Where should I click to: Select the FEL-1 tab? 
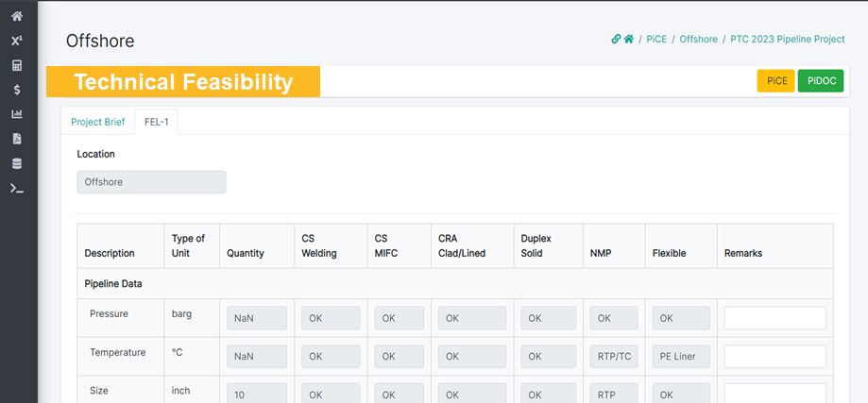[x=156, y=122]
